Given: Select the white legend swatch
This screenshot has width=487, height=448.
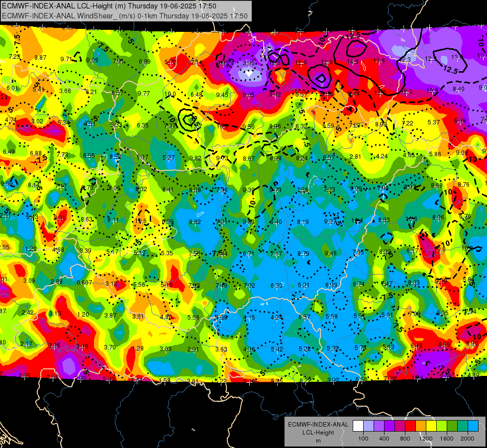Looking at the screenshot, I should coord(358,426).
